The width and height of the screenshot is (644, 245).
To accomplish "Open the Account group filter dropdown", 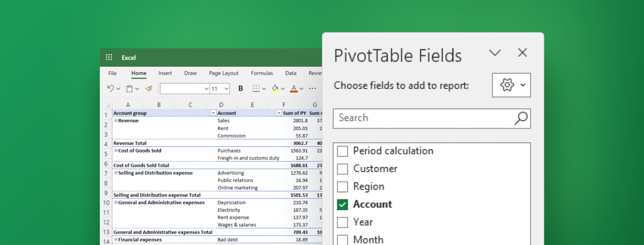I will pyautogui.click(x=213, y=113).
